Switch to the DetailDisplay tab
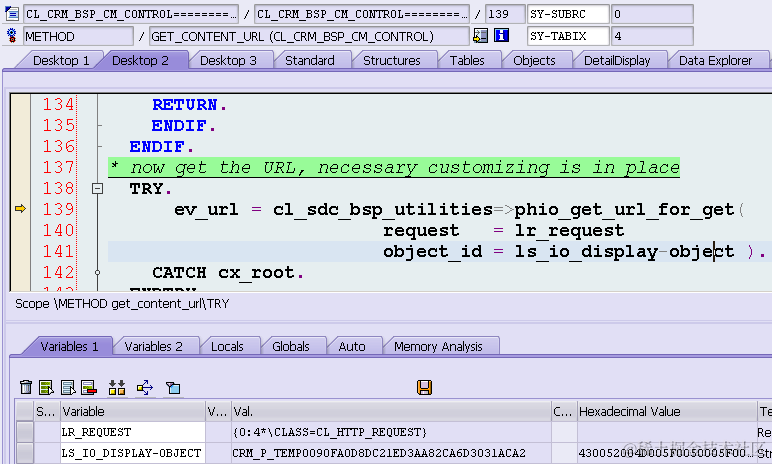 click(x=617, y=61)
